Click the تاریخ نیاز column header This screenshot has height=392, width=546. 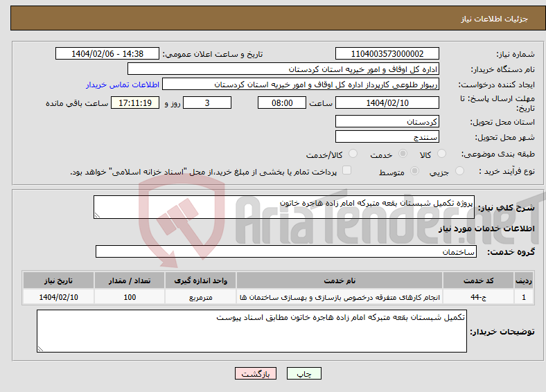click(58, 280)
